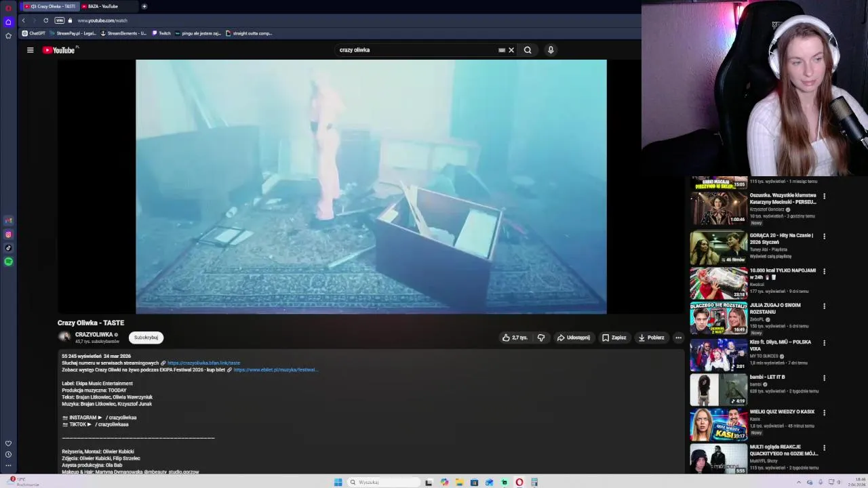The height and width of the screenshot is (488, 868).
Task: Open the StreamElements bookmark
Action: [x=123, y=33]
